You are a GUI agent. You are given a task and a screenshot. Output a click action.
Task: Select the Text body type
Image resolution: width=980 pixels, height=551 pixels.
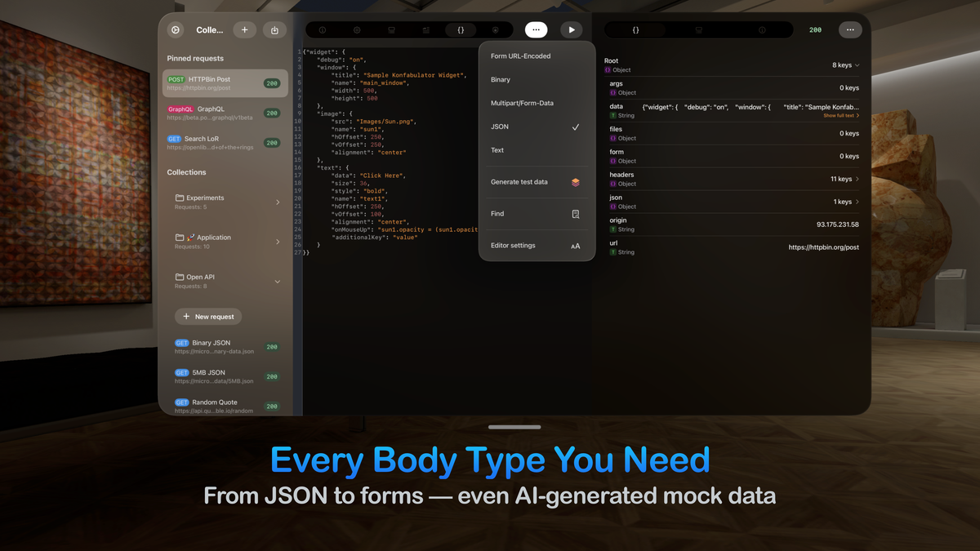pos(535,150)
